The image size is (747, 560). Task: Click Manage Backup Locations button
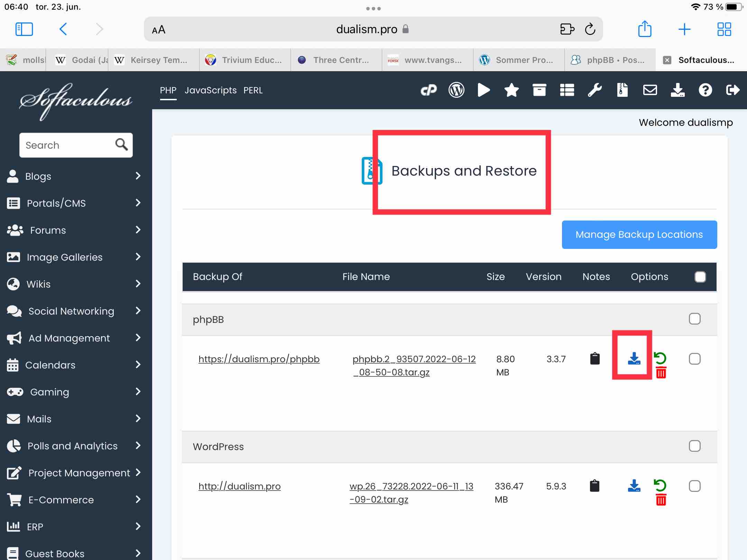639,234
